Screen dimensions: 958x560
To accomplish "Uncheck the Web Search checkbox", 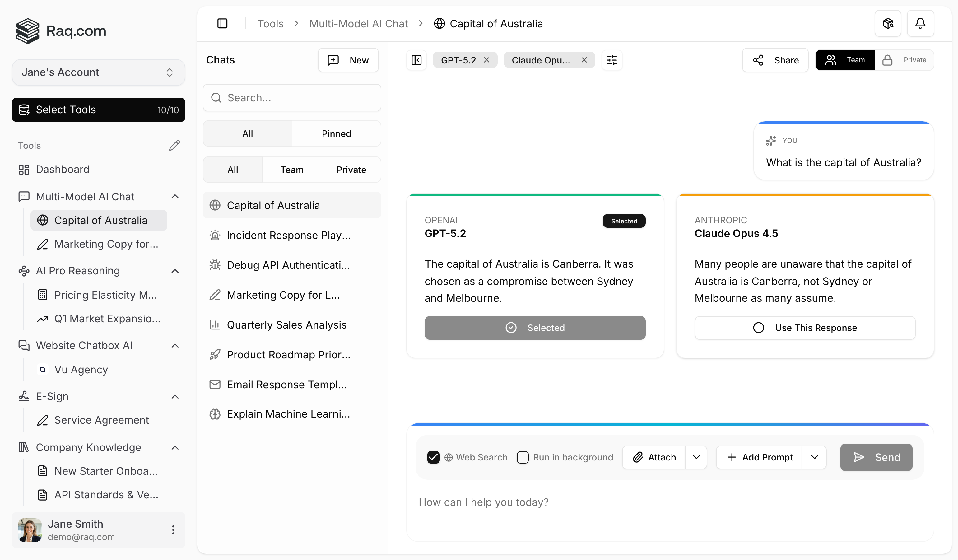I will tap(433, 457).
